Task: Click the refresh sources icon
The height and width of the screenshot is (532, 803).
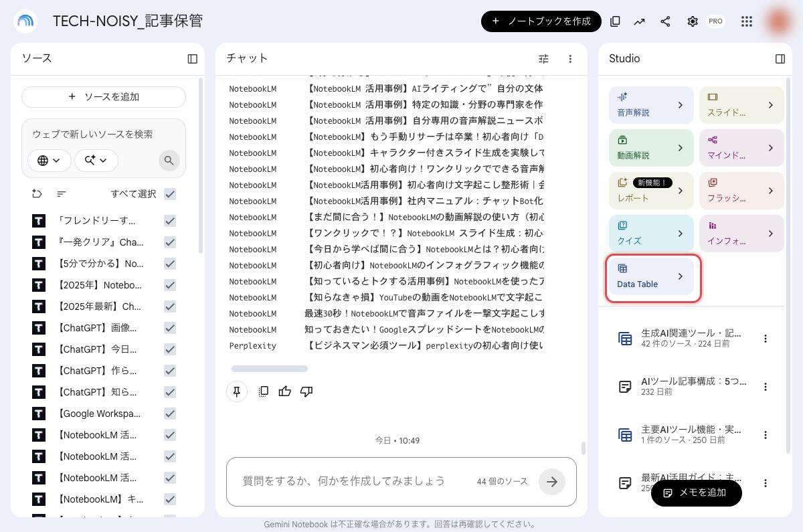Action: click(x=37, y=194)
